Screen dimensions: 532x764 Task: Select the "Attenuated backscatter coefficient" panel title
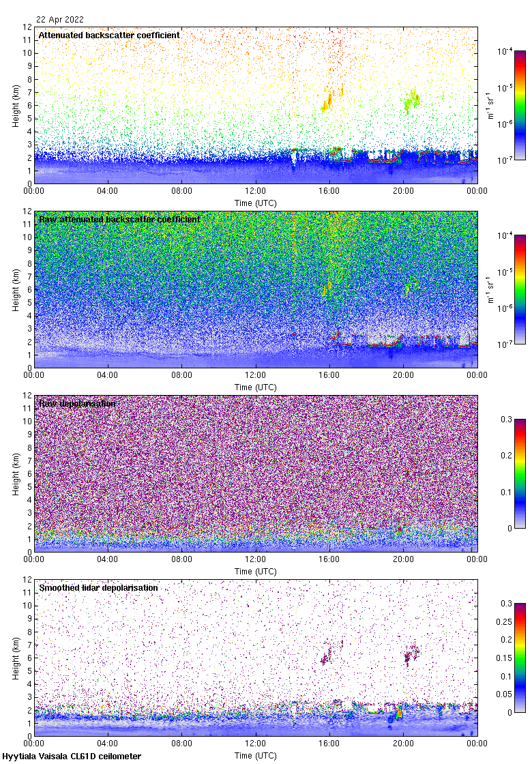coord(109,35)
